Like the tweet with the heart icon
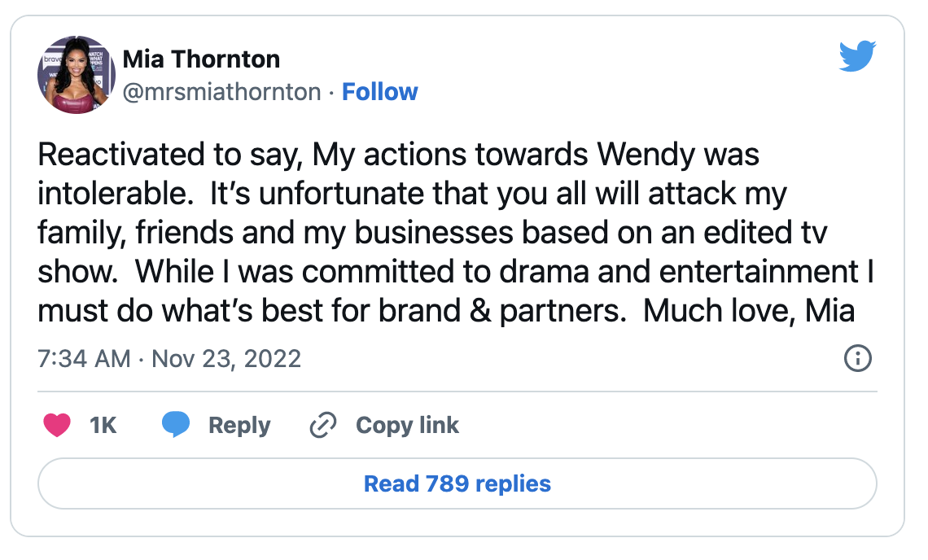This screenshot has height=560, width=928. 58,425
